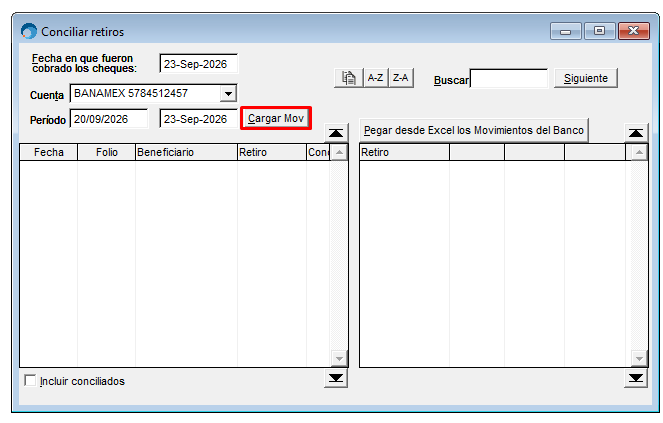Select the Período start date 20/09/2026 field
The width and height of the screenshot is (663, 423).
click(x=109, y=119)
